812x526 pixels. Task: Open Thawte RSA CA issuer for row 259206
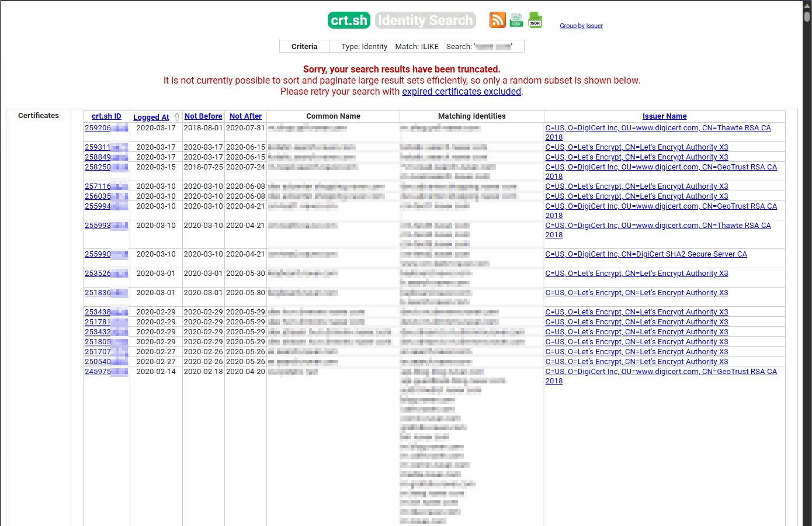click(658, 128)
